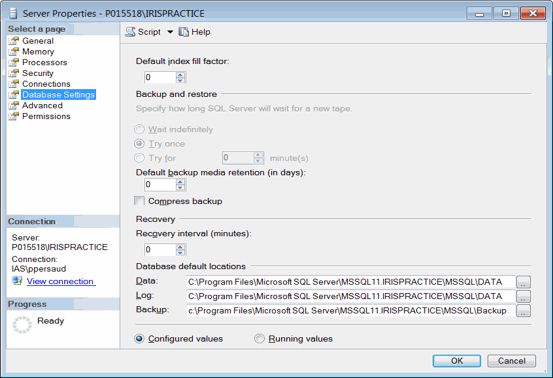Image resolution: width=553 pixels, height=378 pixels.
Task: Open the Permissions page
Action: [46, 116]
